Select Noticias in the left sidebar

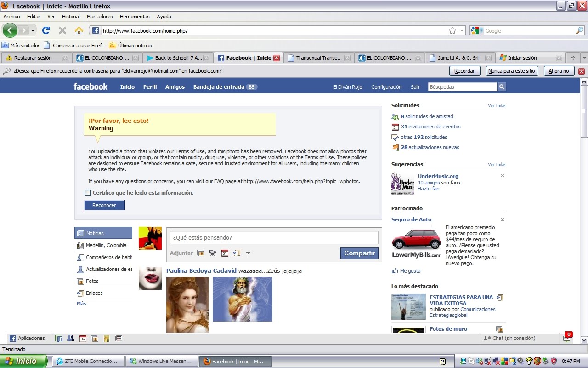[103, 233]
